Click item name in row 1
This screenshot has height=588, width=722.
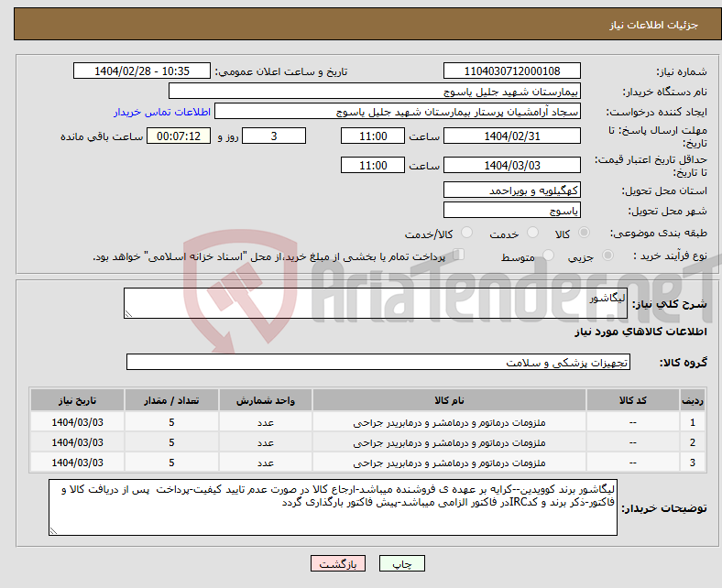tap(449, 422)
